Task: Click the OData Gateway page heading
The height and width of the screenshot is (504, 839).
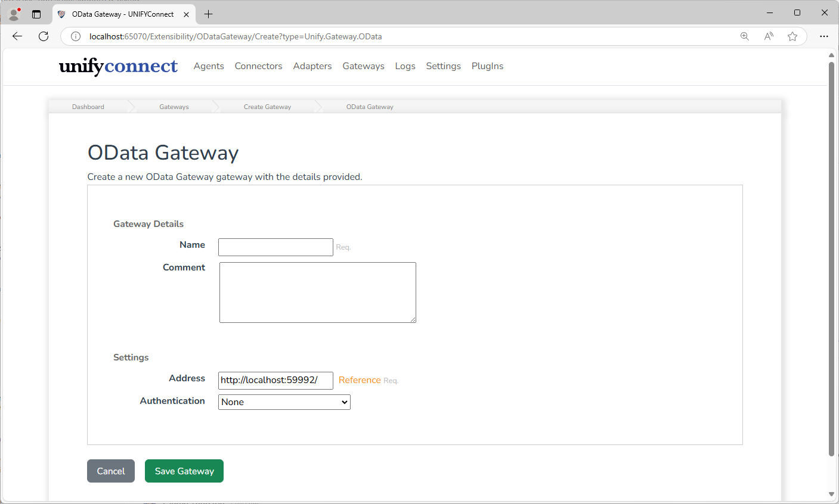Action: (163, 153)
